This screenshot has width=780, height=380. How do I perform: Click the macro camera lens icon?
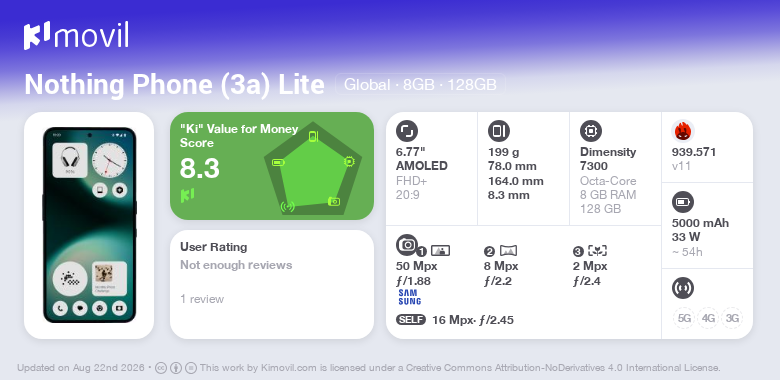[597, 251]
